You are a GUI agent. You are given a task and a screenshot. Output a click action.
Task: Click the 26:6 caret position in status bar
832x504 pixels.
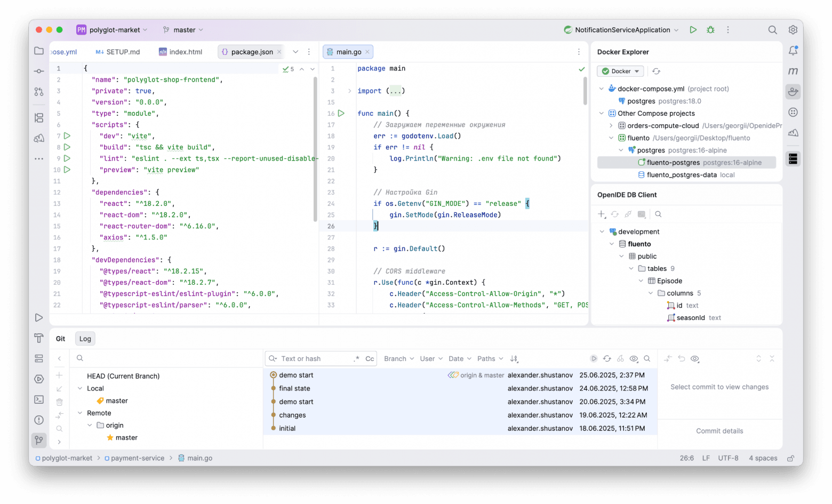pyautogui.click(x=686, y=458)
